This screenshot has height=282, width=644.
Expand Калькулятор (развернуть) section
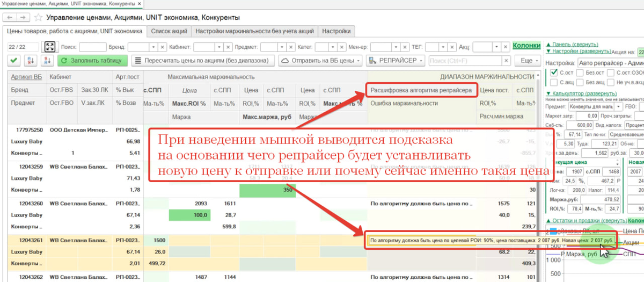(x=582, y=93)
